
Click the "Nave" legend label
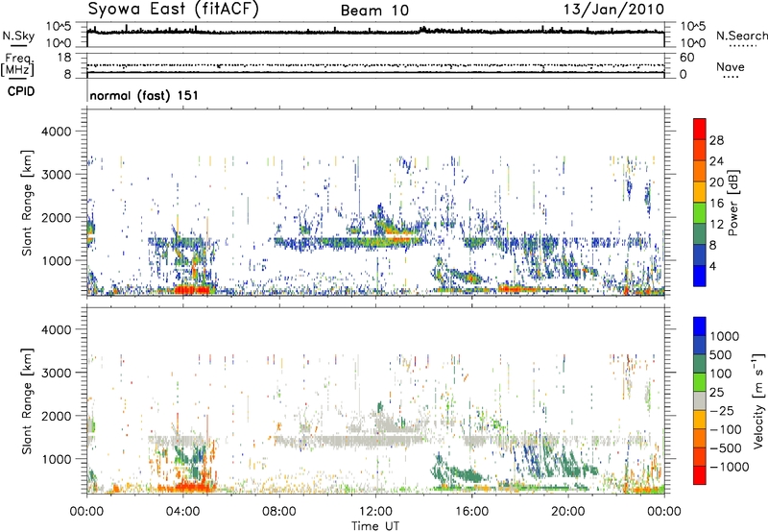[x=731, y=66]
